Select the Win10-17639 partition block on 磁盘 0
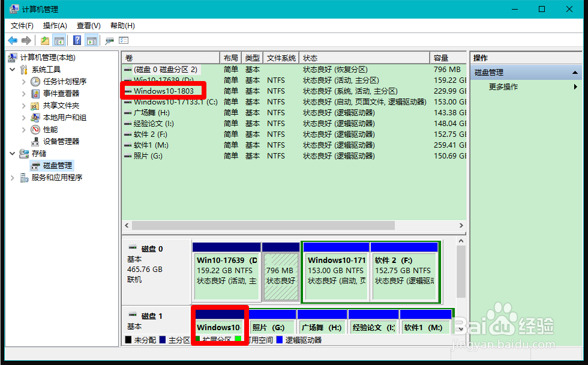The width and height of the screenshot is (588, 365). (x=227, y=272)
